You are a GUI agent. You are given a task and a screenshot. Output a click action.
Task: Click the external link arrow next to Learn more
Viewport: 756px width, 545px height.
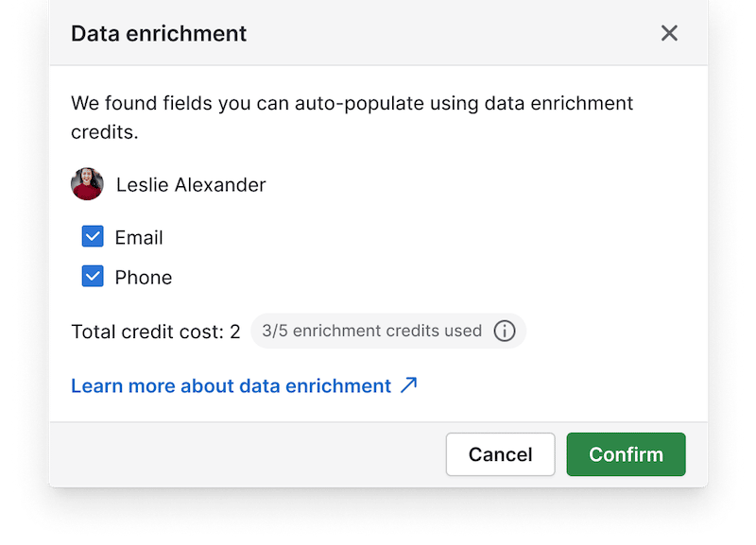tap(407, 385)
